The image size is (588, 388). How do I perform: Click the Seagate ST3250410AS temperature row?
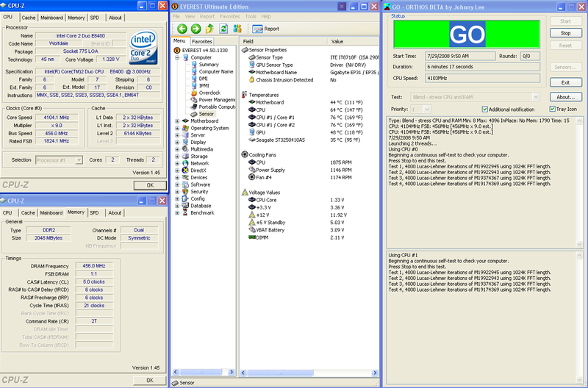coord(309,140)
